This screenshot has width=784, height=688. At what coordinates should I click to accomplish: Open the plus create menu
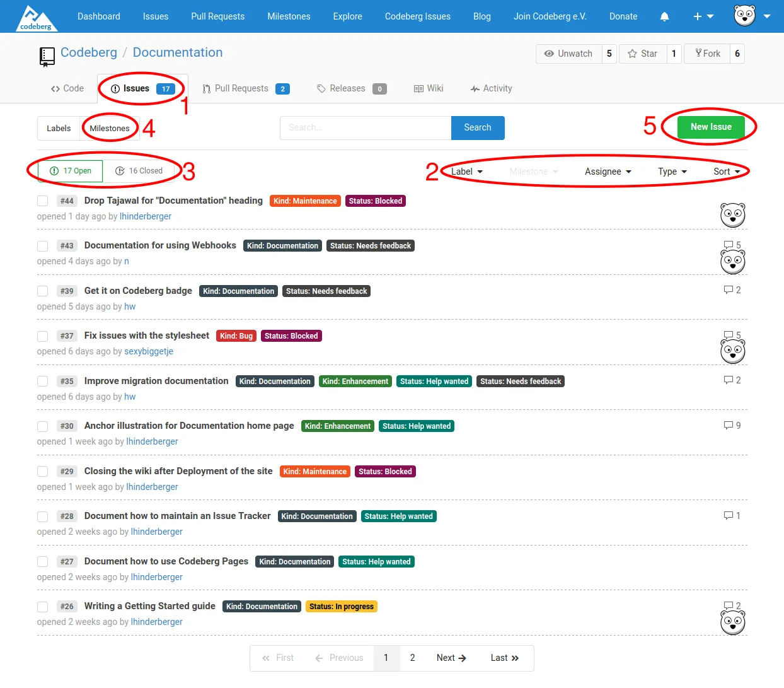coord(703,16)
